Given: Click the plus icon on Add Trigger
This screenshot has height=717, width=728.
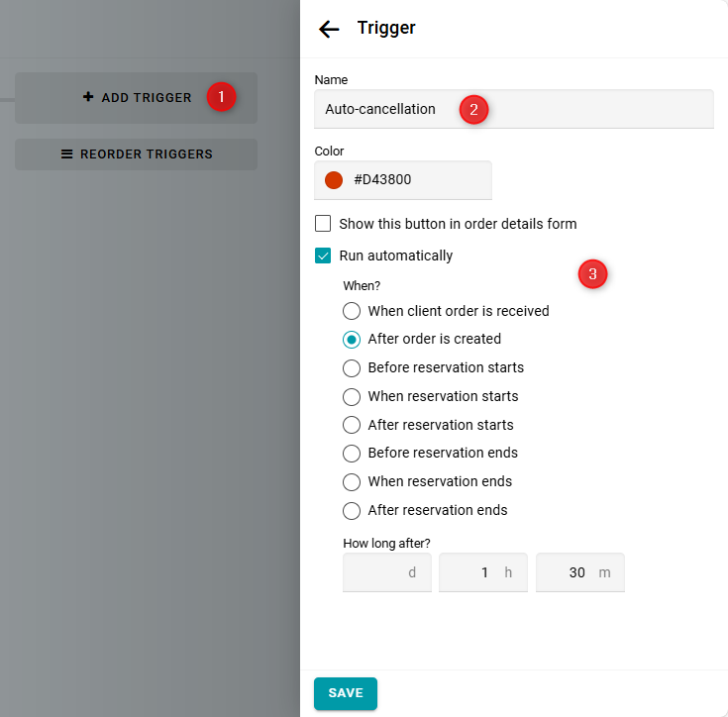Looking at the screenshot, I should point(88,97).
